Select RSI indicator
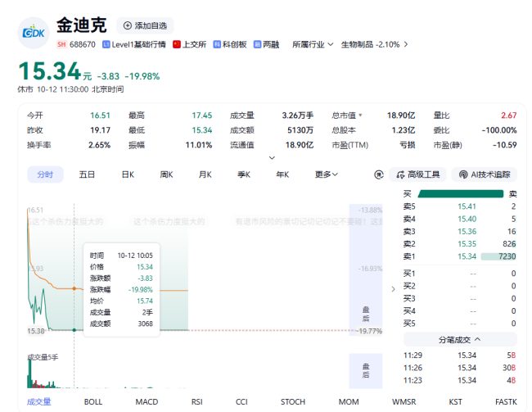 click(x=196, y=402)
